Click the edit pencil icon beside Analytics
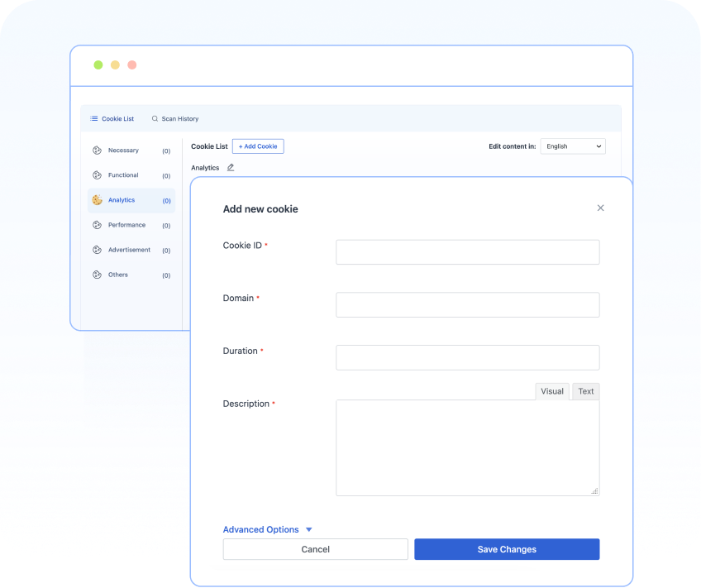This screenshot has width=701, height=588. tap(230, 167)
